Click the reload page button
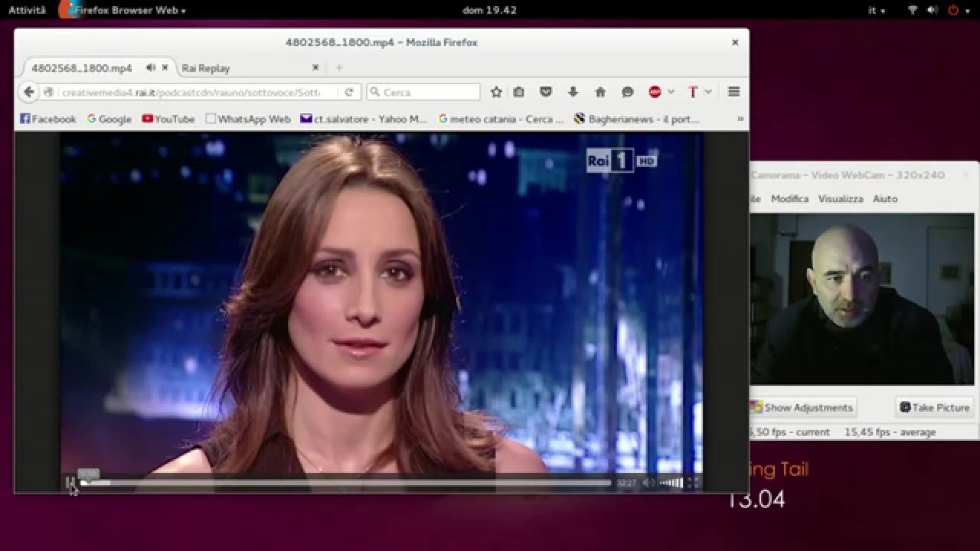The image size is (980, 551). pyautogui.click(x=349, y=92)
